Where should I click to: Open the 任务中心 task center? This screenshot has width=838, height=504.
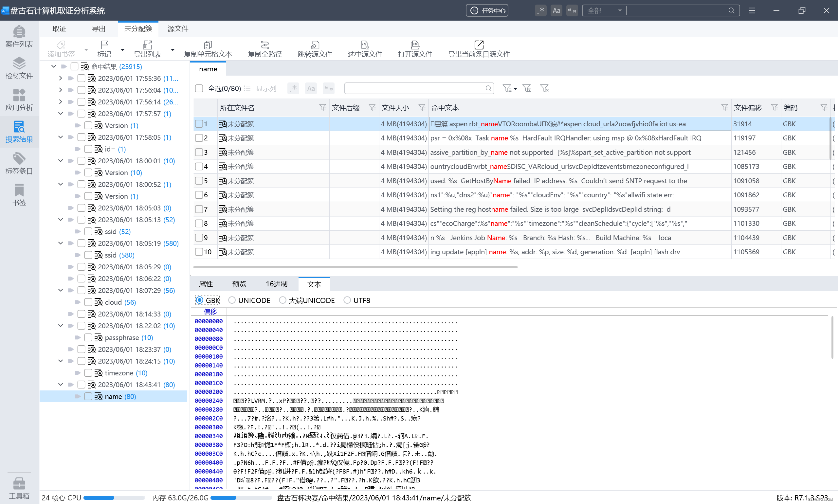tap(487, 10)
